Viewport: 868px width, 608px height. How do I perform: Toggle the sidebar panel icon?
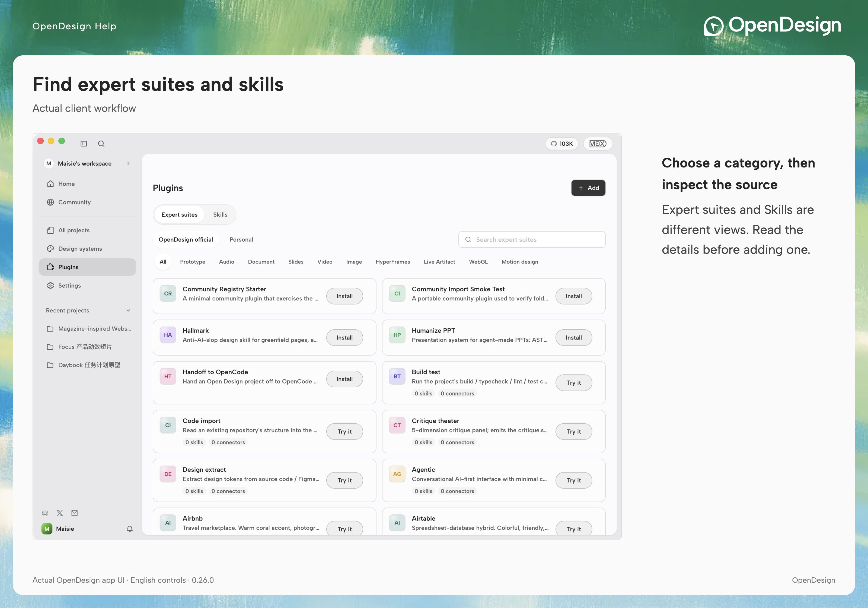(84, 144)
